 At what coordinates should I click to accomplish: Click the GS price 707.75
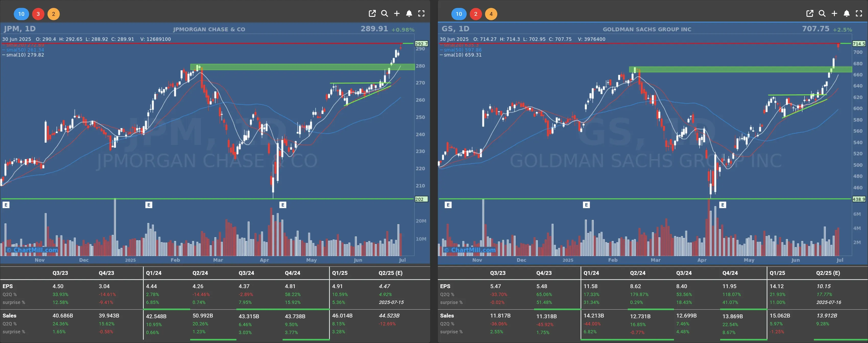[815, 29]
